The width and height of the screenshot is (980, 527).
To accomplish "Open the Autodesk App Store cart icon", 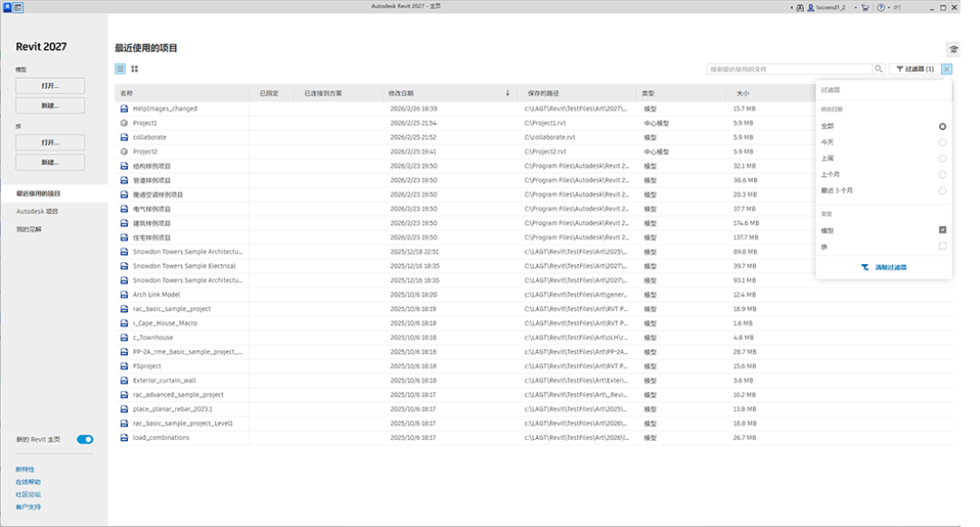I will pos(865,7).
